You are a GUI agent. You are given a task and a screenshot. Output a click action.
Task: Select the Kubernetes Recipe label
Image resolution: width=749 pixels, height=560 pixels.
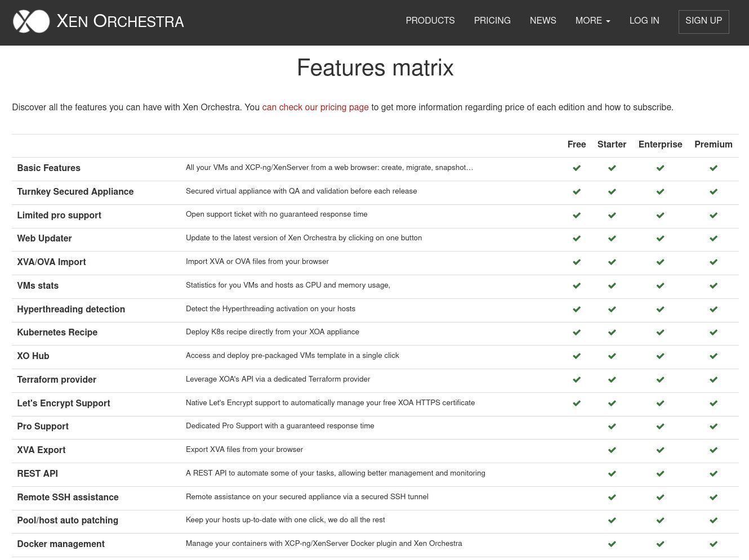pos(57,333)
